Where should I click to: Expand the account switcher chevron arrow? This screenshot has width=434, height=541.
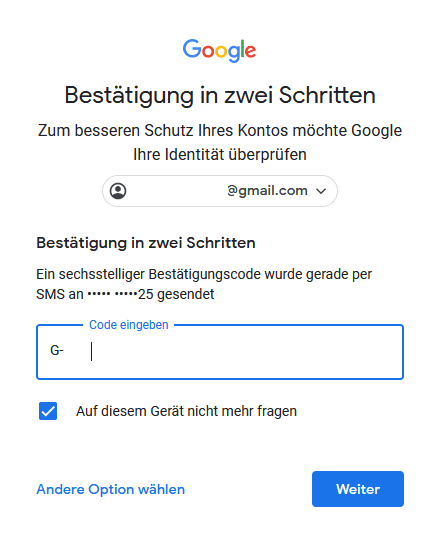click(321, 191)
